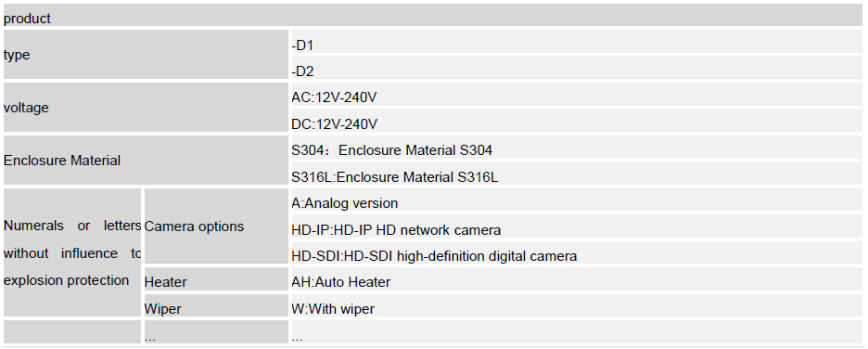The height and width of the screenshot is (349, 868).
Task: Click 'A:Analog version' entry
Action: point(576,200)
